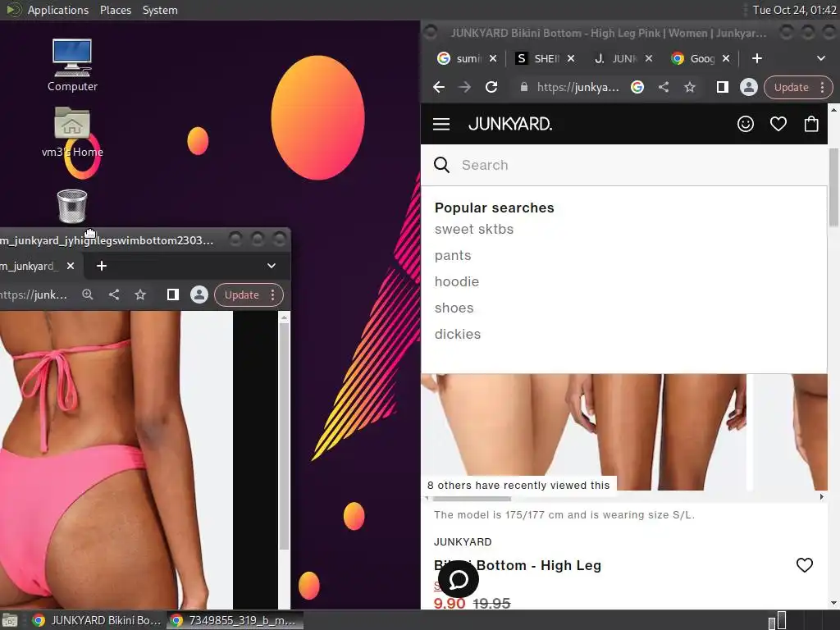Open profile avatar in image window
Viewport: 840px width, 630px height.
tap(199, 294)
